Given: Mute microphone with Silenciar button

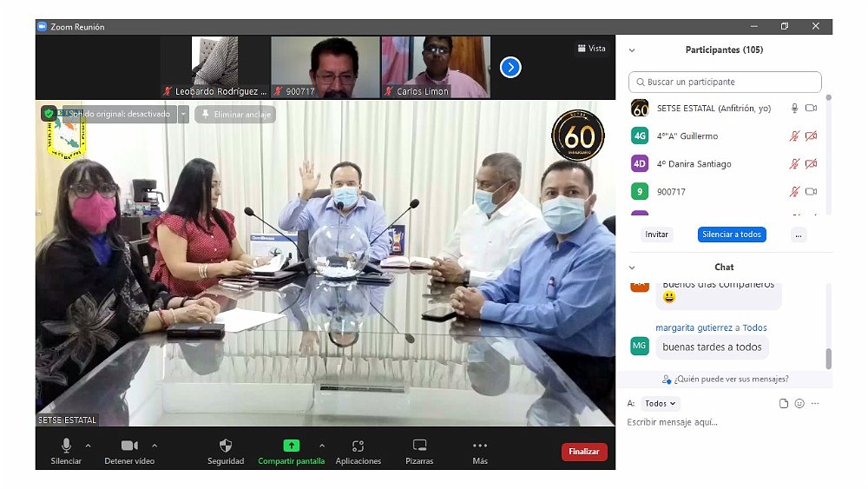Looking at the screenshot, I should (66, 446).
